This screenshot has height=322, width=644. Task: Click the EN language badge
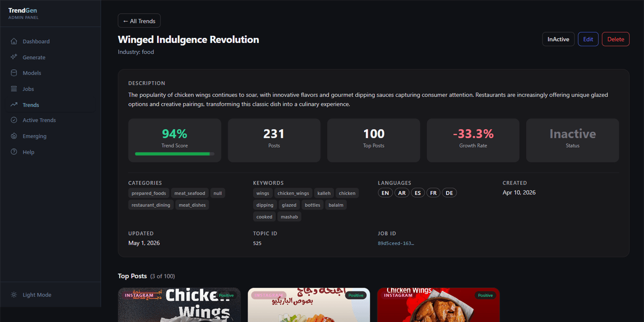[385, 193]
